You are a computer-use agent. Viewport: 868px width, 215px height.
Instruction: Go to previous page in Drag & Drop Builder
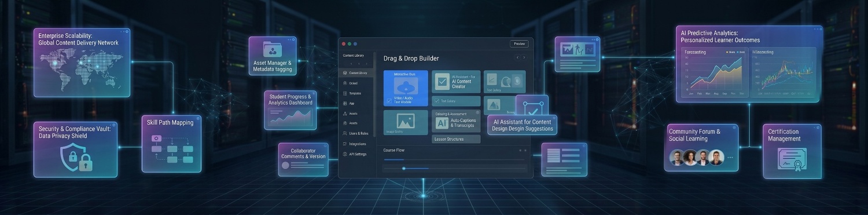click(518, 58)
